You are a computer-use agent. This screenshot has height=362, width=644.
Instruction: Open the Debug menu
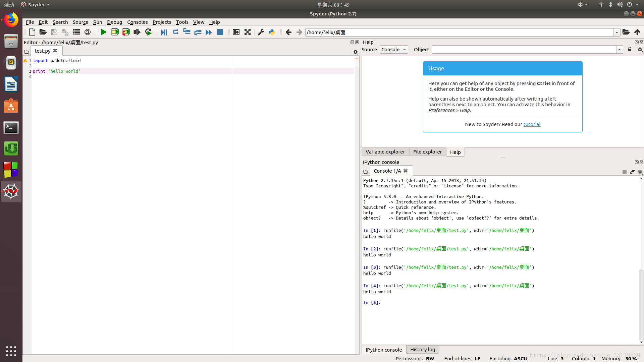[114, 22]
